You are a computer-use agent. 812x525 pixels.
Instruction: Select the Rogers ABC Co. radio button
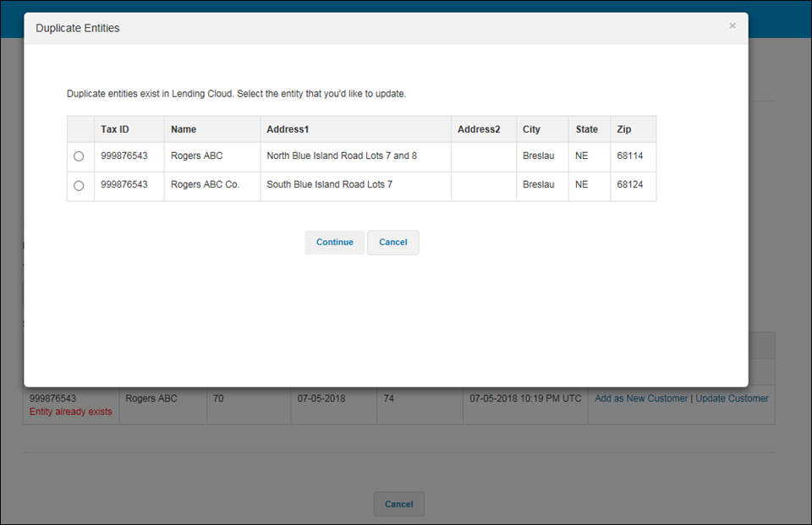(79, 185)
